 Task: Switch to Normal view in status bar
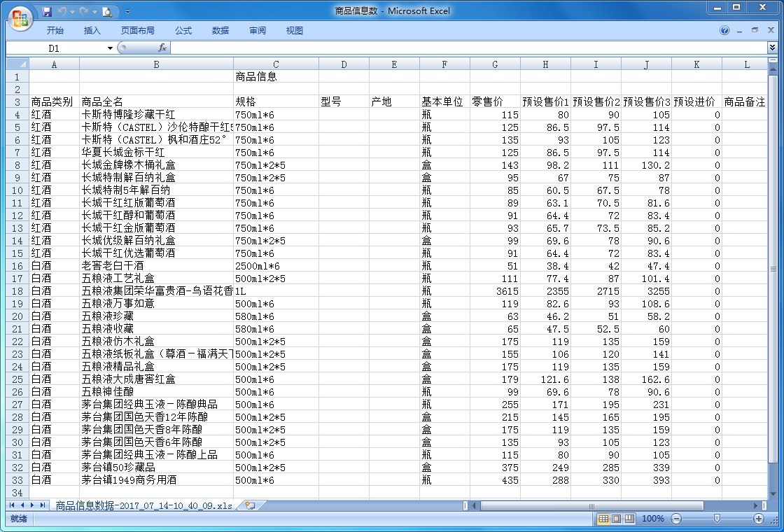pos(603,519)
